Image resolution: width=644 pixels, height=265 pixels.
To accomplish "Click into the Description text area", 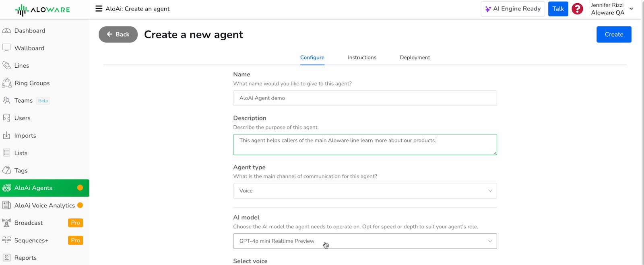I will [365, 145].
